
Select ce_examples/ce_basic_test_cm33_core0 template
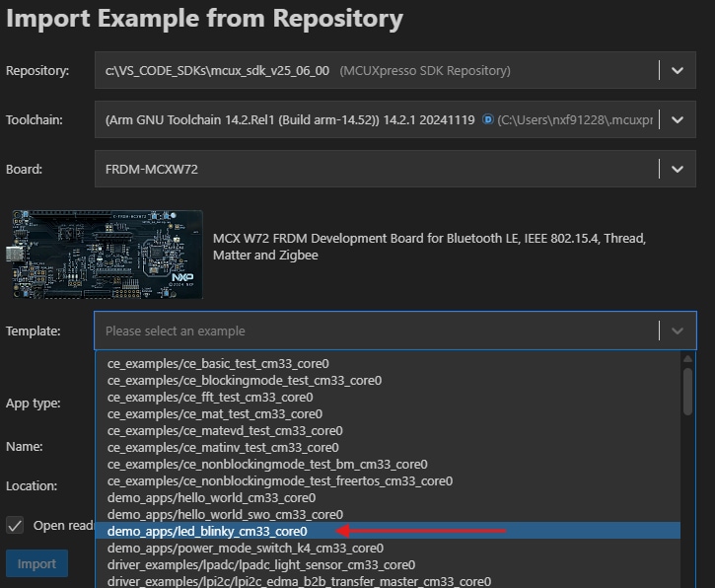(x=388, y=364)
